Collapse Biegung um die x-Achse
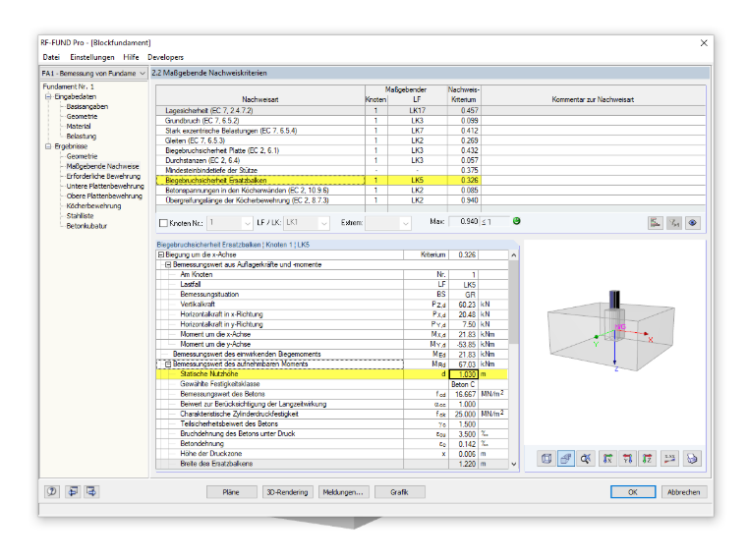The height and width of the screenshot is (560, 747). tap(161, 254)
